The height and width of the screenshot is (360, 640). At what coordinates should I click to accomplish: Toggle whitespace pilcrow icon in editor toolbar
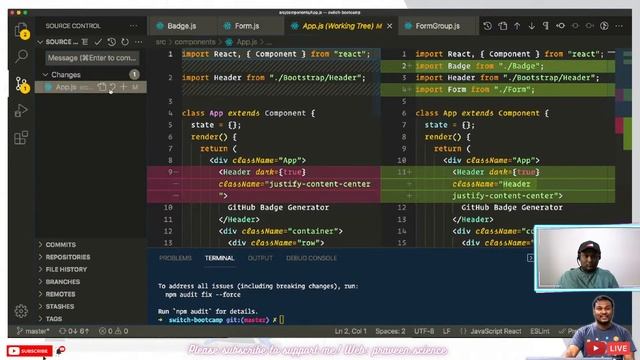546,26
